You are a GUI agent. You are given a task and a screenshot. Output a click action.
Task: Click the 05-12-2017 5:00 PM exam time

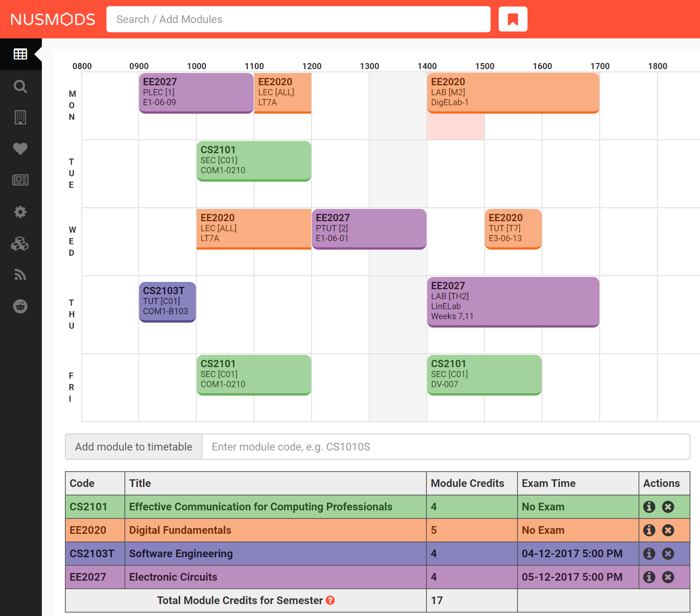(572, 577)
